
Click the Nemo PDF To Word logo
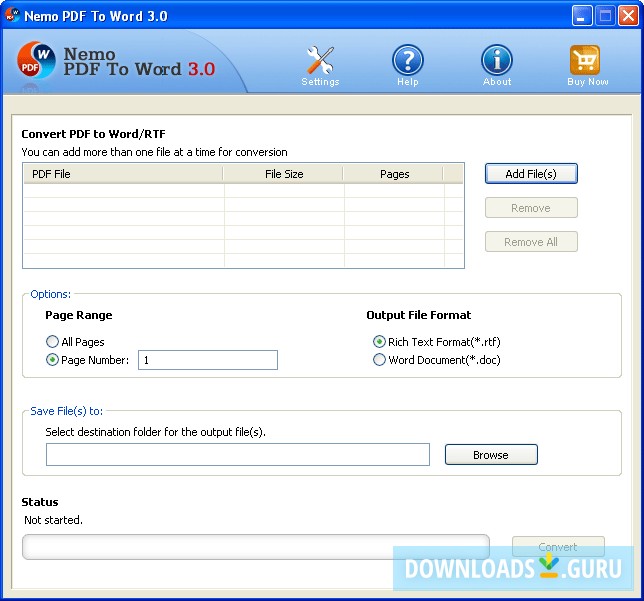[36, 60]
